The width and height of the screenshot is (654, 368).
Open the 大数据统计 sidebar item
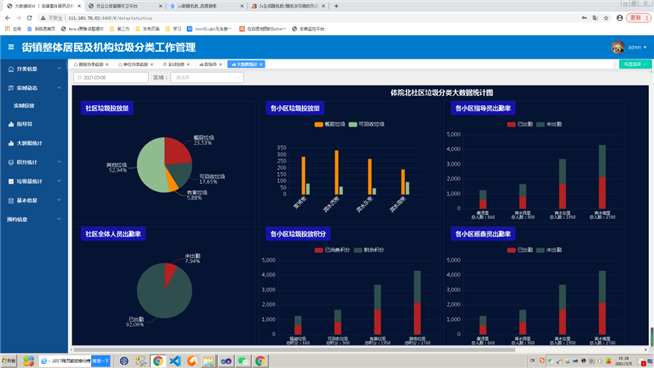[x=33, y=143]
